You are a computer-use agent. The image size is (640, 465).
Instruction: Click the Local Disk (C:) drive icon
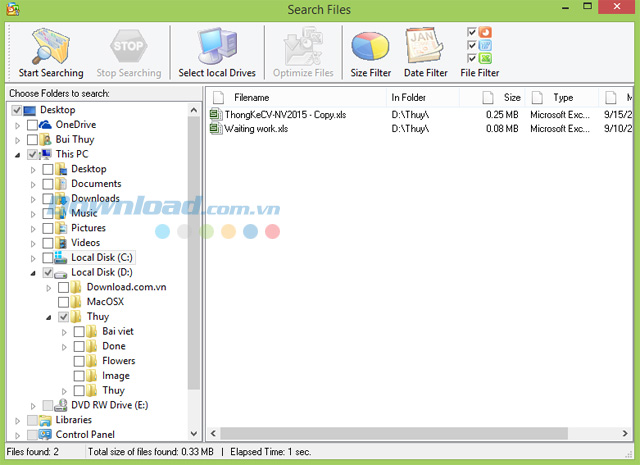[60, 257]
